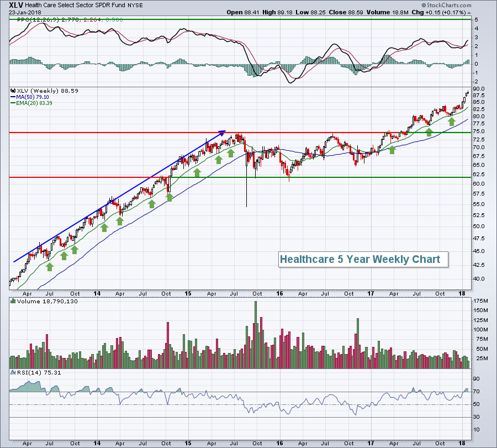Click the 30 level on the RSI axis
This screenshot has height=448, width=497.
477,417
